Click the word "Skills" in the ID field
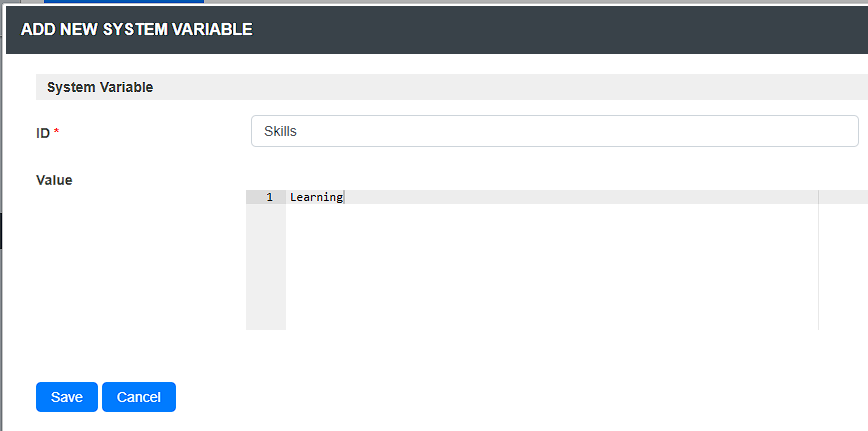Screen dimensions: 868x431 pos(280,131)
